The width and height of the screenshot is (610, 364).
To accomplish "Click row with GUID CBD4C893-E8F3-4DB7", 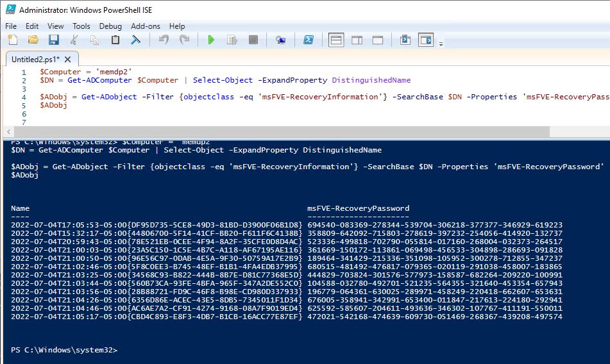I will (287, 317).
